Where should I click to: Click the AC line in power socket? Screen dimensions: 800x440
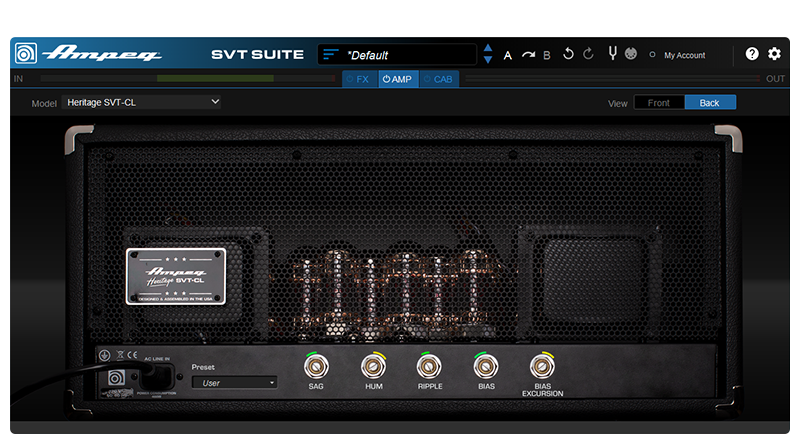coord(156,378)
